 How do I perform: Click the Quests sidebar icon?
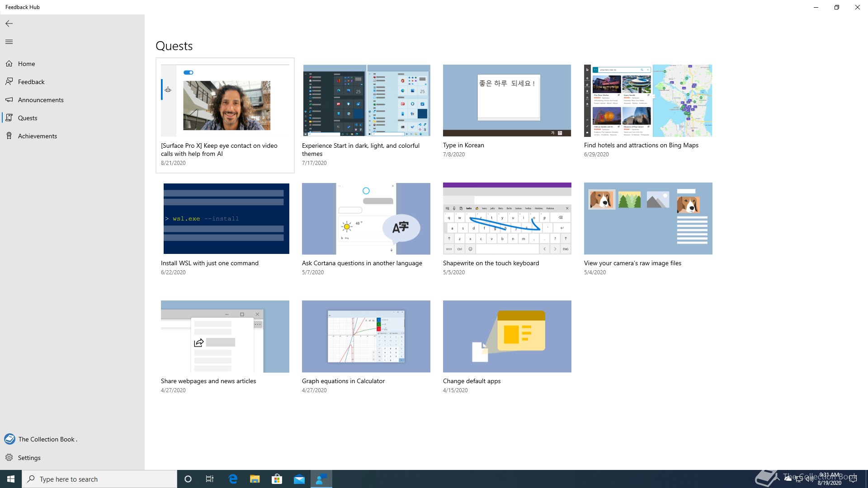pos(9,118)
